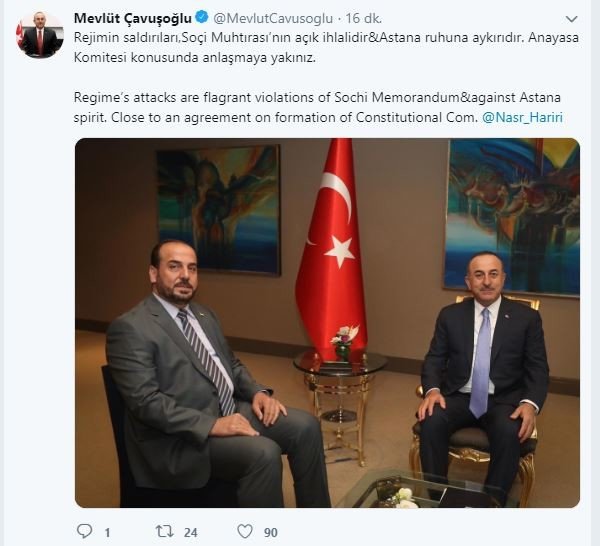The image size is (600, 546).
Task: Click the 16 dk. timestamp
Action: click(364, 18)
